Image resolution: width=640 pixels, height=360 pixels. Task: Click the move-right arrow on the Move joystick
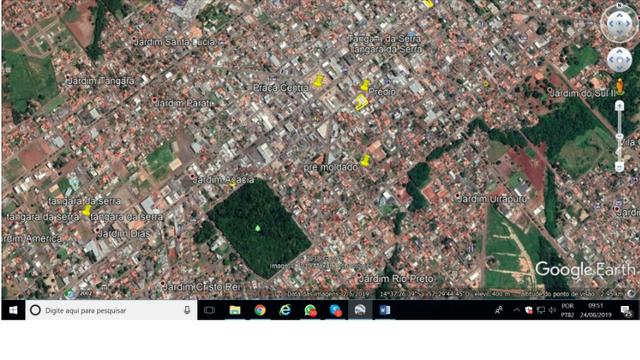tap(628, 60)
